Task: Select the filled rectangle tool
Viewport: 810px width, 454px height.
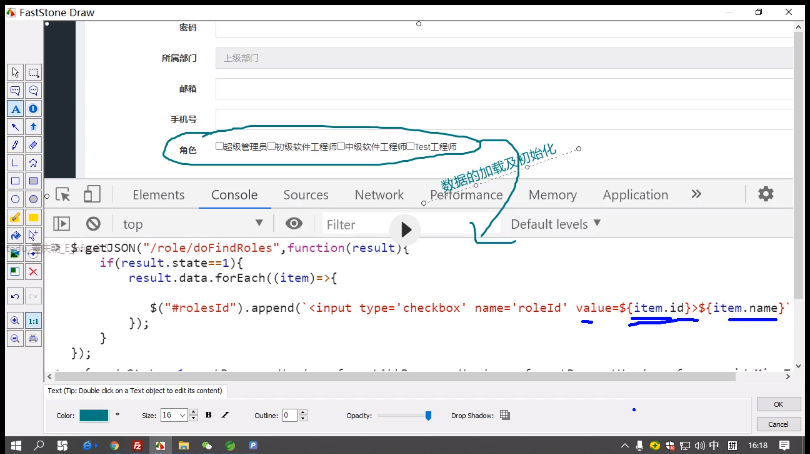Action: [x=33, y=181]
